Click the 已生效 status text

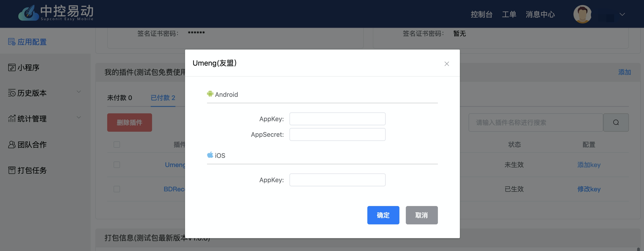tap(514, 189)
